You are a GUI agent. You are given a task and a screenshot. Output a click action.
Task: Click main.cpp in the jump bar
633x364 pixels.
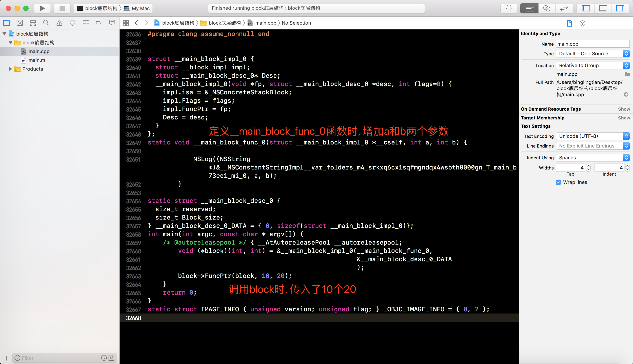[x=265, y=23]
